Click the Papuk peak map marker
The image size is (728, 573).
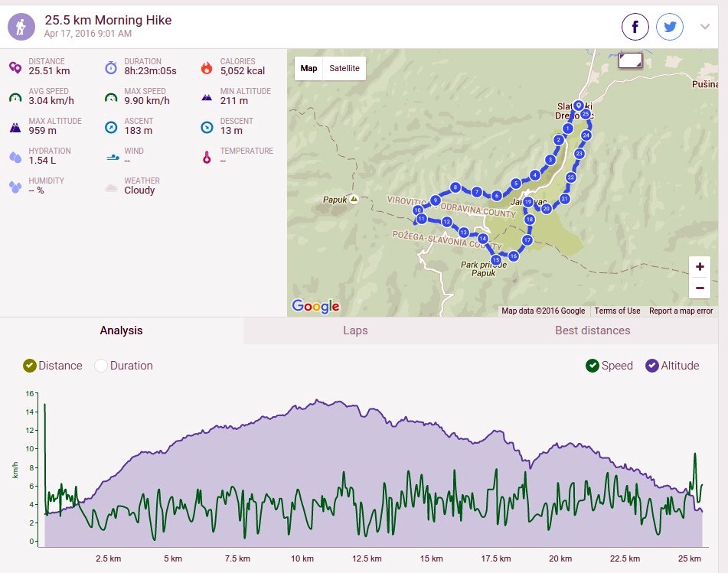pos(354,199)
